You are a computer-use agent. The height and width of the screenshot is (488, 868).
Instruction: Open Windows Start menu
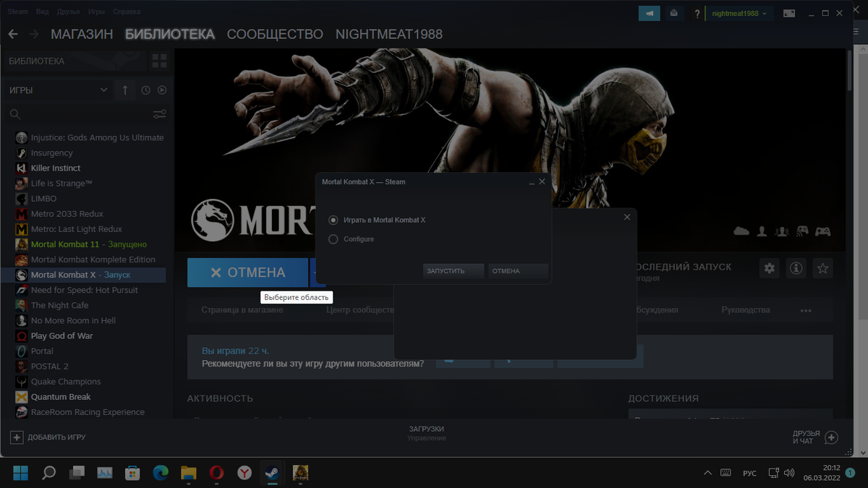pos(20,473)
